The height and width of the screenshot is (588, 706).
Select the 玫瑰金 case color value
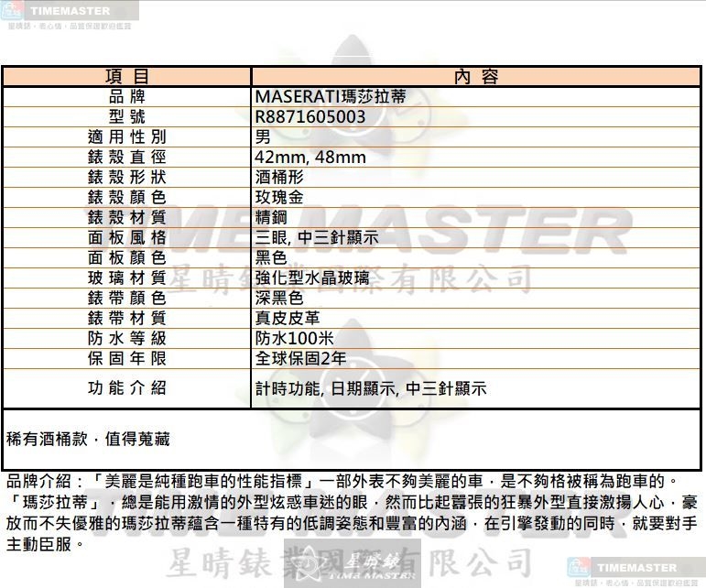click(x=278, y=197)
